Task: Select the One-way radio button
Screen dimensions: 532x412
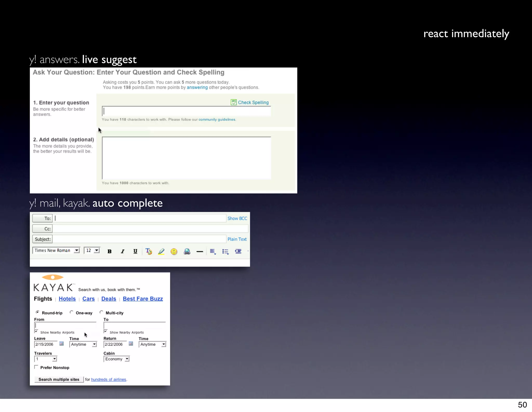Action: tap(71, 312)
